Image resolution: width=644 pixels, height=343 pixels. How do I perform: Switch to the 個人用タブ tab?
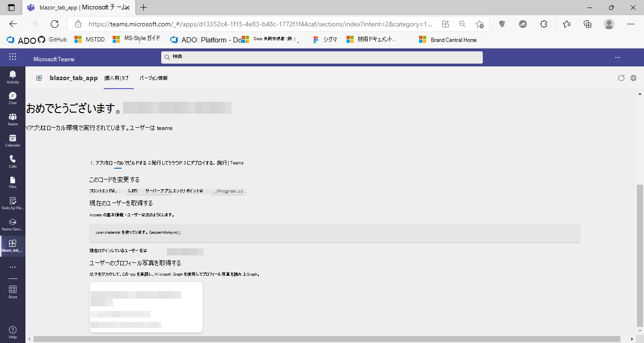pos(116,78)
